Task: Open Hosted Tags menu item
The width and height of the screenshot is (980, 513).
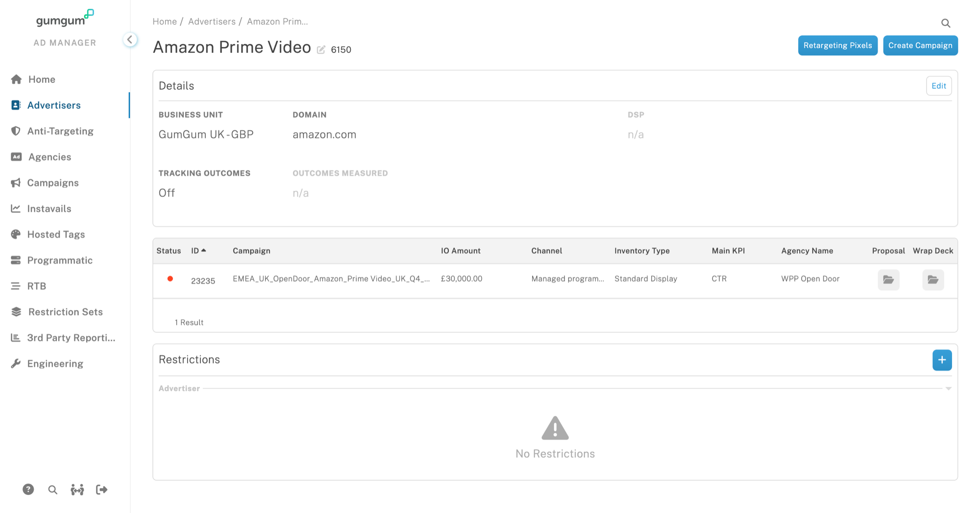Action: tap(56, 234)
